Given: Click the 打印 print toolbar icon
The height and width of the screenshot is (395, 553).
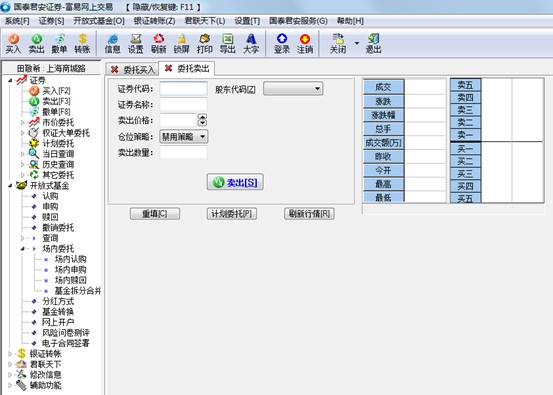Looking at the screenshot, I should pos(205,44).
